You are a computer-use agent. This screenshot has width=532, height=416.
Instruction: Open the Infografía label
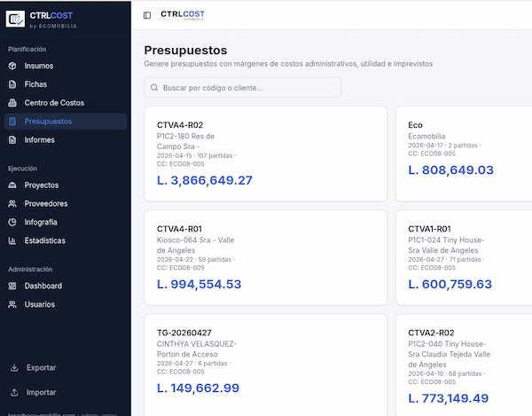41,223
